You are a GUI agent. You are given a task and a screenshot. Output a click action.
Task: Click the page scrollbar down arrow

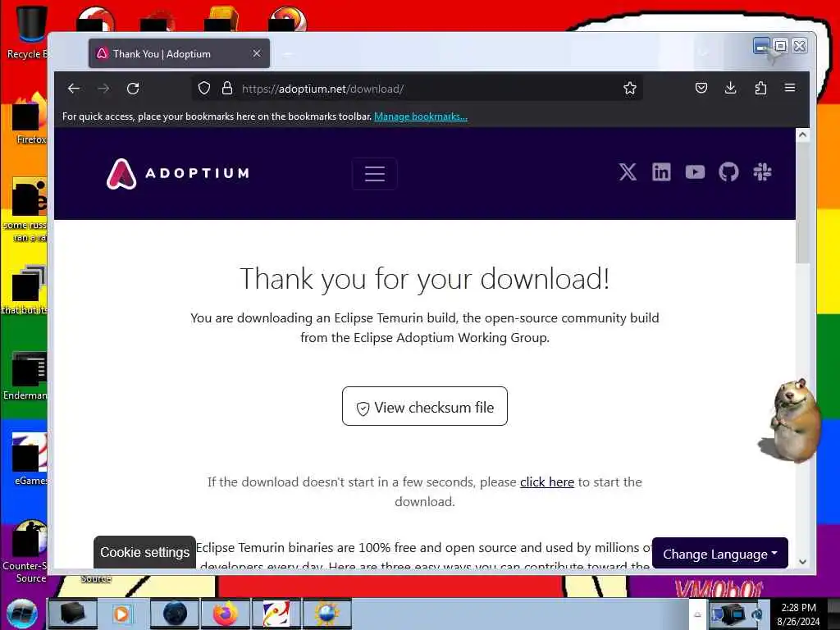[x=802, y=562]
